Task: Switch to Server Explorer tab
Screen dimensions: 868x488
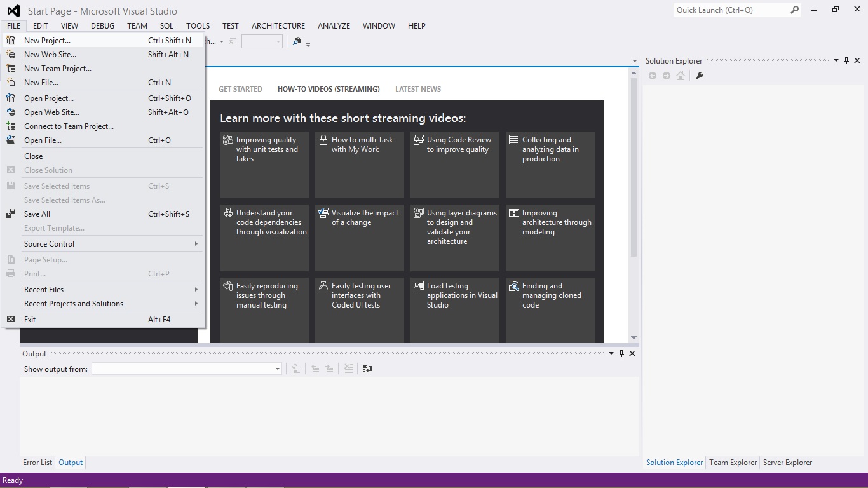Action: [x=787, y=463]
